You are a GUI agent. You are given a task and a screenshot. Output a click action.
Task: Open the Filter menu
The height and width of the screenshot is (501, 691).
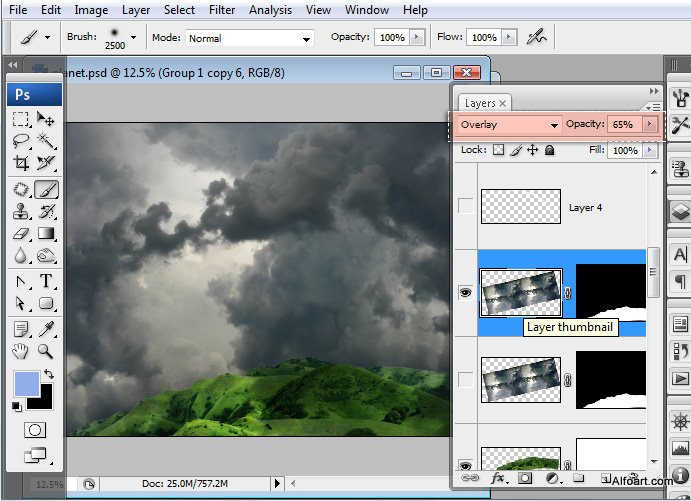coord(222,10)
